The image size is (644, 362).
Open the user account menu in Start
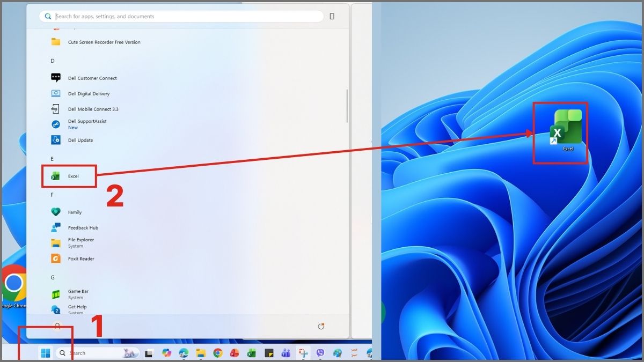click(x=57, y=326)
